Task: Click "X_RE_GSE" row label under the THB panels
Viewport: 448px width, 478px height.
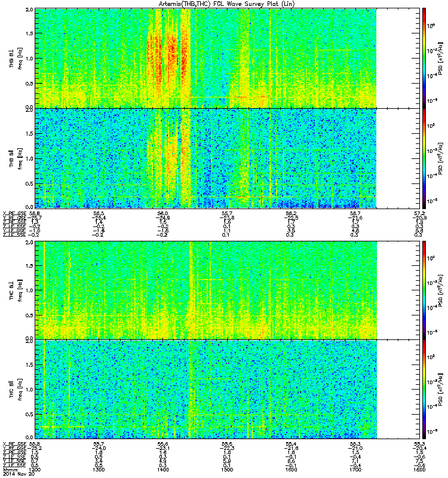Action: point(14,213)
